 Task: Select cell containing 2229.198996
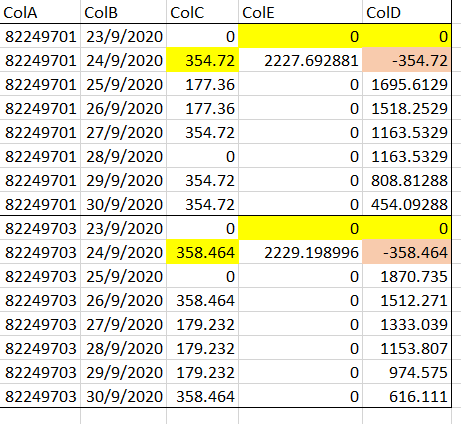pos(300,252)
